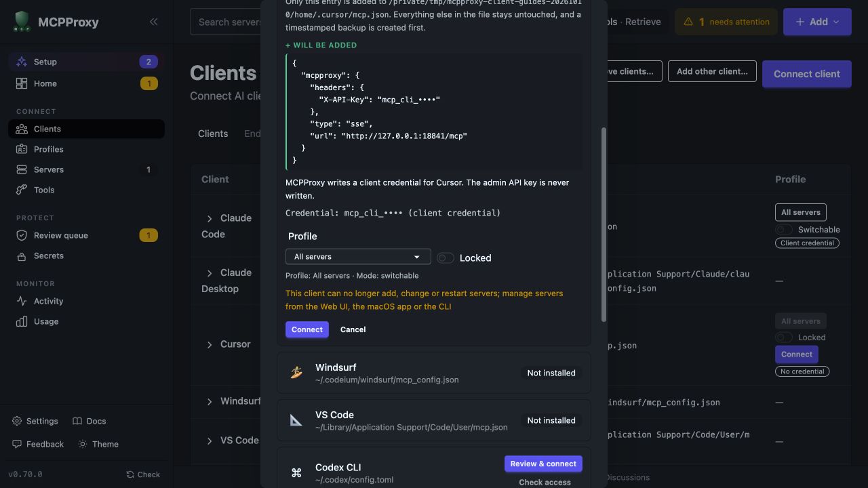The height and width of the screenshot is (488, 868).
Task: Click Review & connect for Codex CLI
Action: click(x=543, y=464)
